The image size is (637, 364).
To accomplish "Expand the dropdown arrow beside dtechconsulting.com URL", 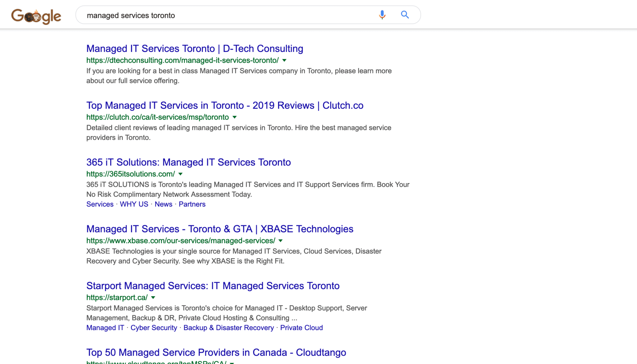I will click(x=284, y=61).
